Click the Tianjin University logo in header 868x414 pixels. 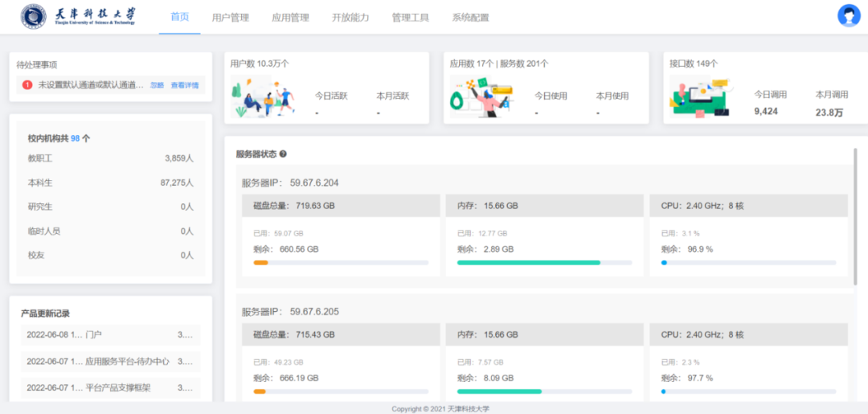pyautogui.click(x=79, y=17)
